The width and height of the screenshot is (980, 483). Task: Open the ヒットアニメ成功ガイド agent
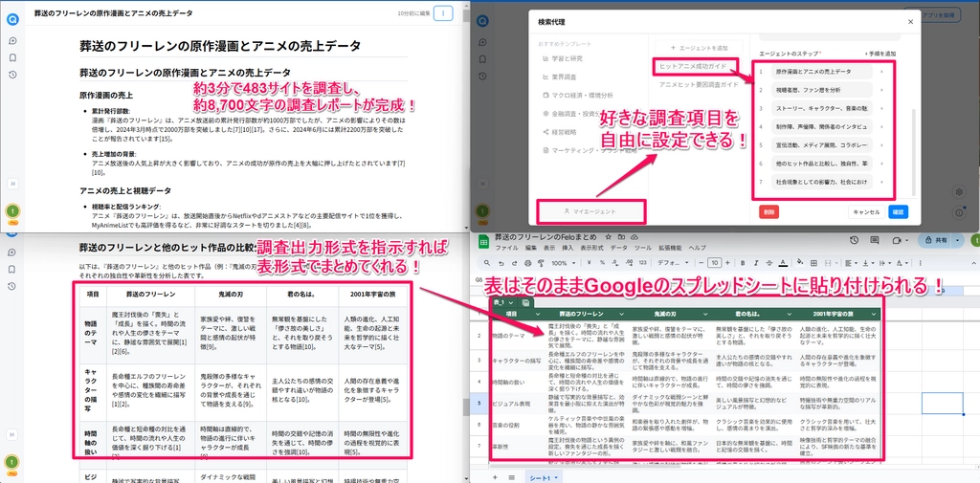[x=695, y=65]
